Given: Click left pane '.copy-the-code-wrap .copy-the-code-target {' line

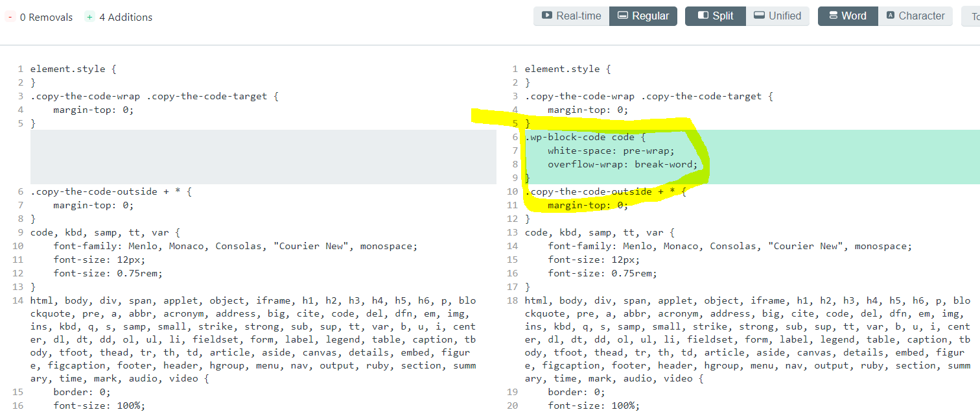Looking at the screenshot, I should tap(154, 96).
